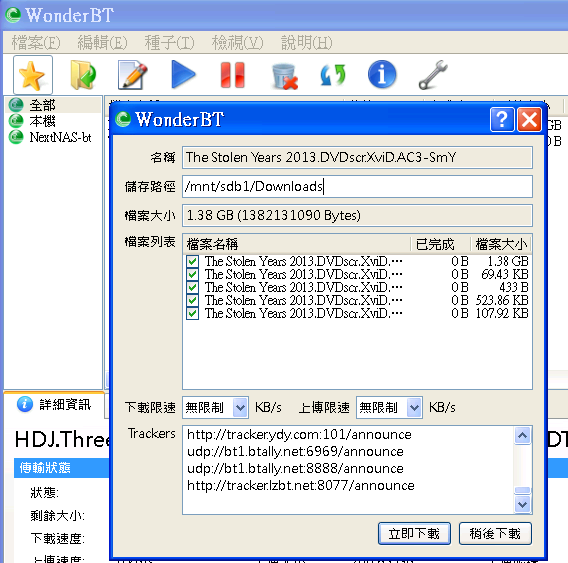Image resolution: width=568 pixels, height=563 pixels.
Task: Click the notepad pencil edit icon
Action: 133,75
